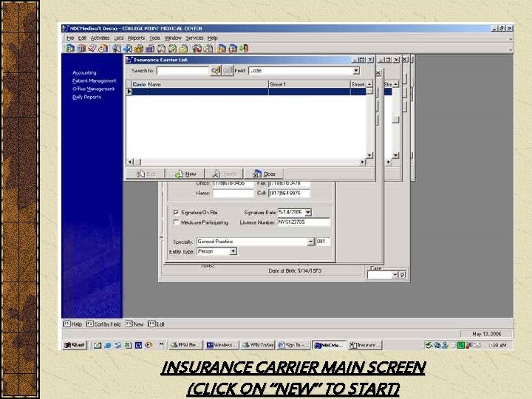Click the Help icon in main toolbar
This screenshot has width=532, height=399.
(233, 49)
